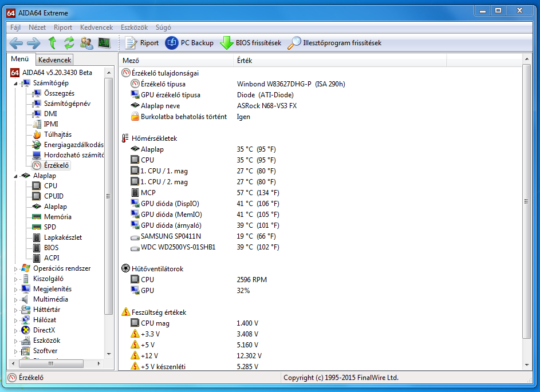Image resolution: width=540 pixels, height=392 pixels.
Task: Click the green Up arrow icon
Action: tap(52, 43)
